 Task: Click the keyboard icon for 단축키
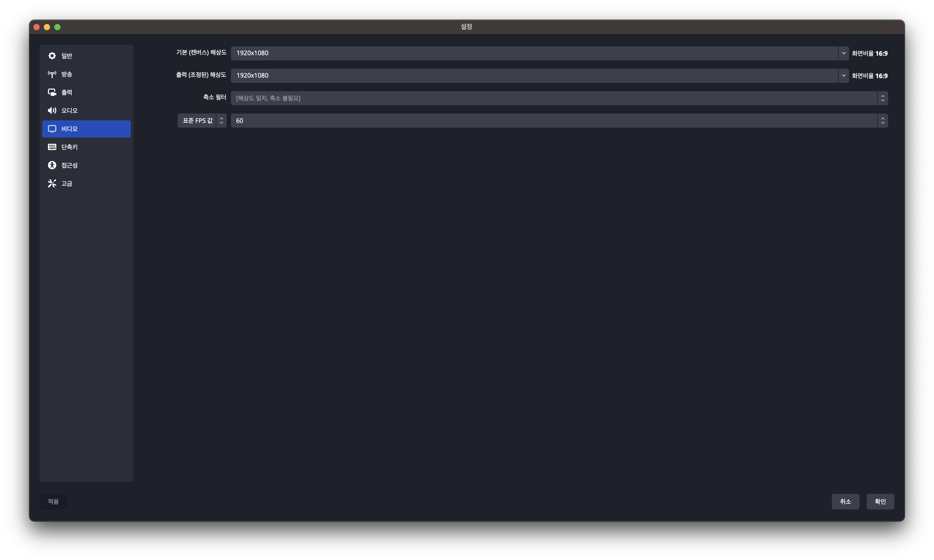(52, 147)
